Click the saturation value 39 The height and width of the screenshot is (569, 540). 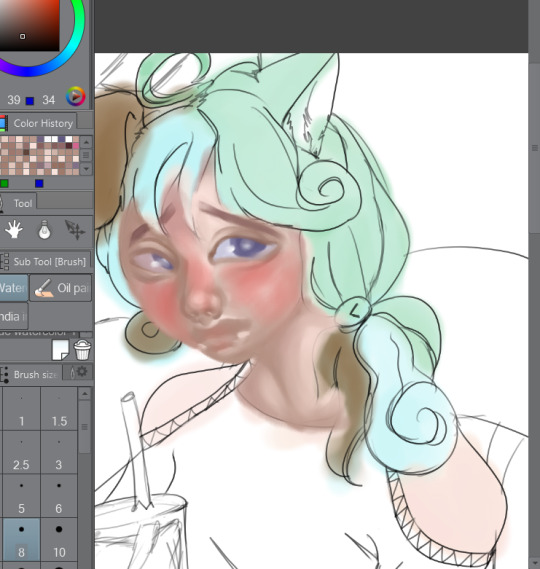pos(14,100)
